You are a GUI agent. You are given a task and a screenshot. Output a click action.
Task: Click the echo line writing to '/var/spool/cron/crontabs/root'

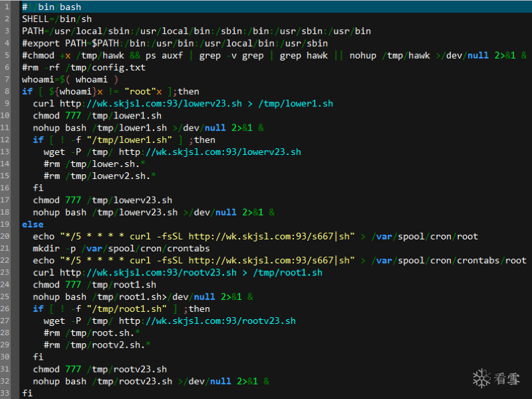(x=279, y=261)
